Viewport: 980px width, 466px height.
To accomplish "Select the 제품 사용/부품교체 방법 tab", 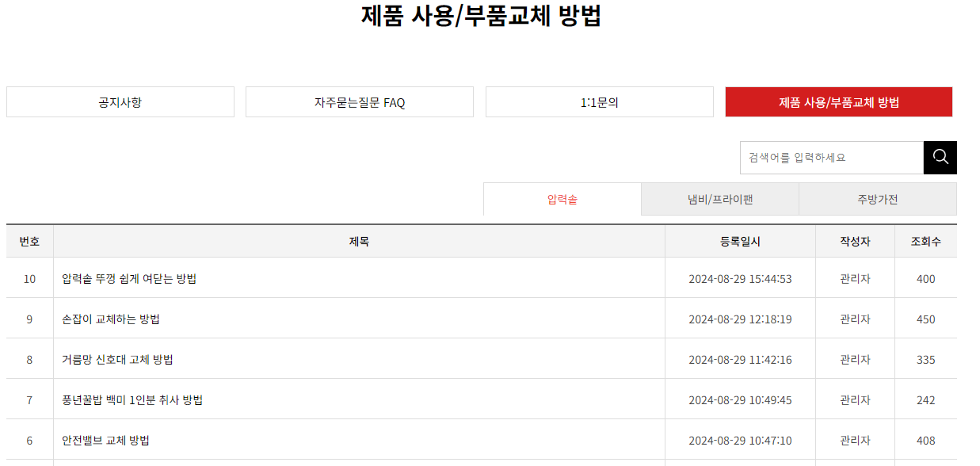I will click(840, 101).
